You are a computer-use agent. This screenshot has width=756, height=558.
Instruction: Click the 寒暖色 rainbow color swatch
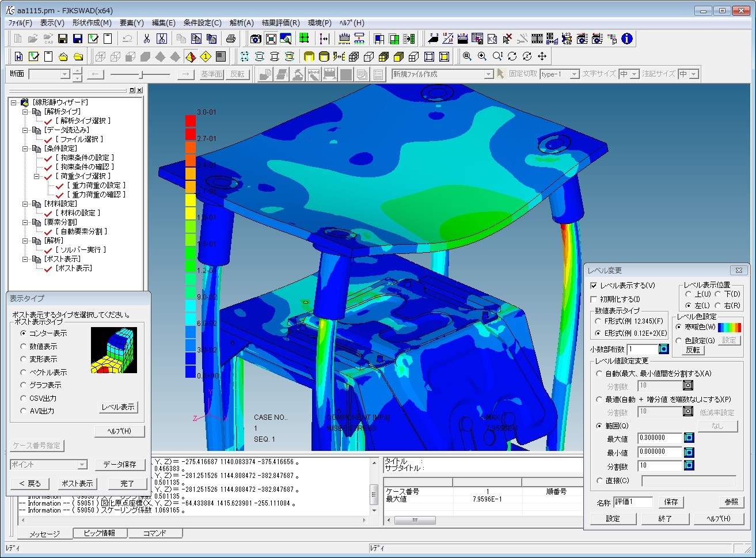pos(729,327)
